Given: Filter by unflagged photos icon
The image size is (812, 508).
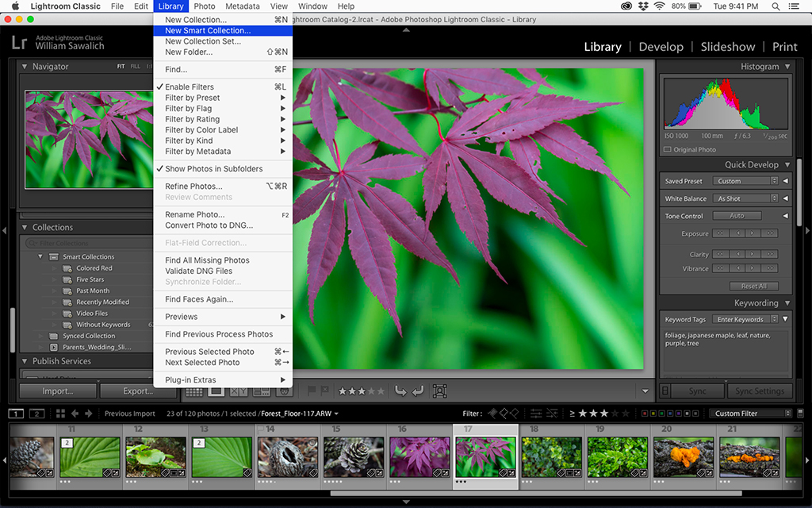Looking at the screenshot, I should point(504,413).
